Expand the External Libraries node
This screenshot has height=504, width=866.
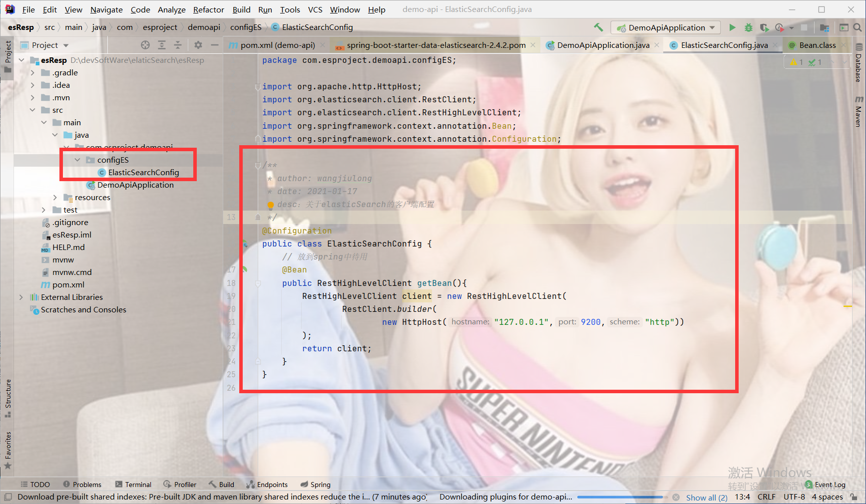coord(20,297)
